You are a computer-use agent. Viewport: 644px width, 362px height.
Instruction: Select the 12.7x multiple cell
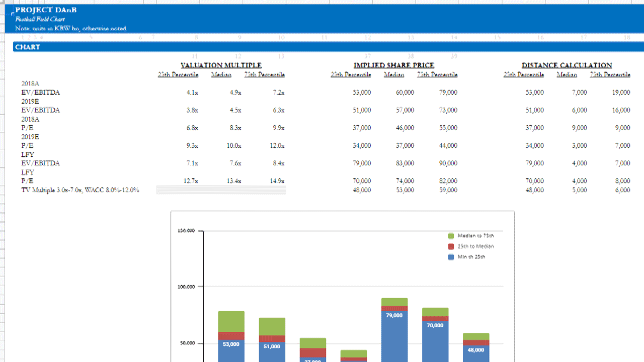coord(191,181)
